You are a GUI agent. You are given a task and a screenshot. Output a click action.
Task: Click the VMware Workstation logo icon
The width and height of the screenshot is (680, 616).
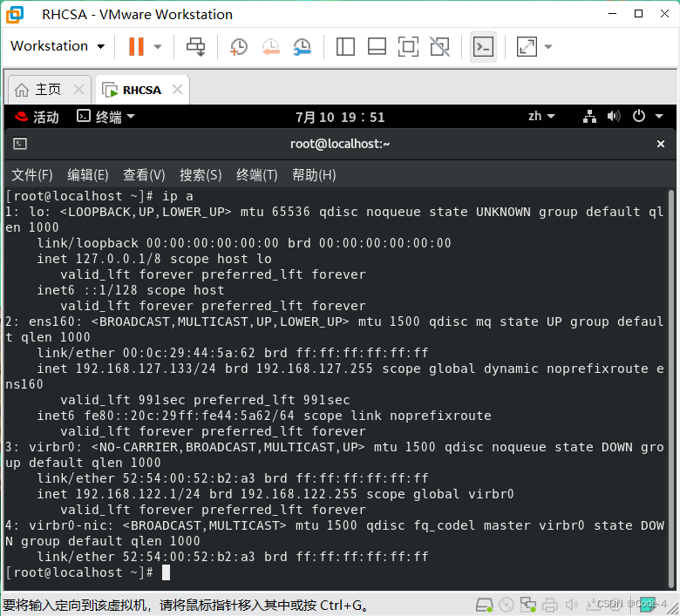click(x=15, y=14)
